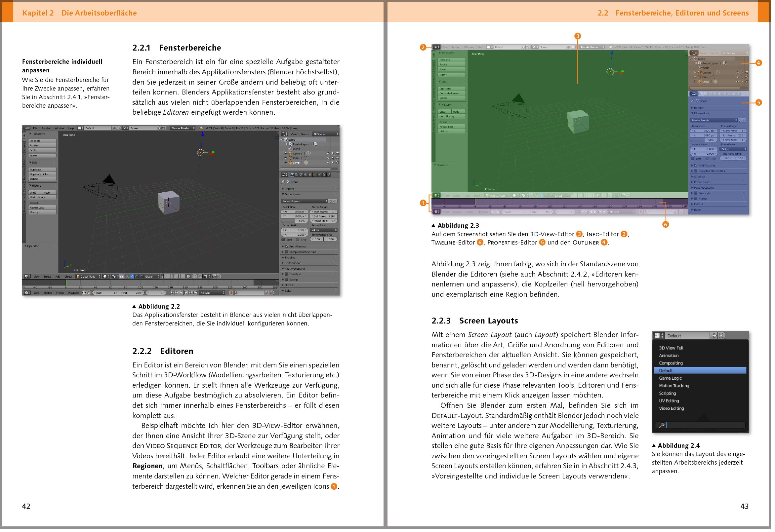The width and height of the screenshot is (775, 532).
Task: Select UV Editing from the screen layout list
Action: (669, 401)
